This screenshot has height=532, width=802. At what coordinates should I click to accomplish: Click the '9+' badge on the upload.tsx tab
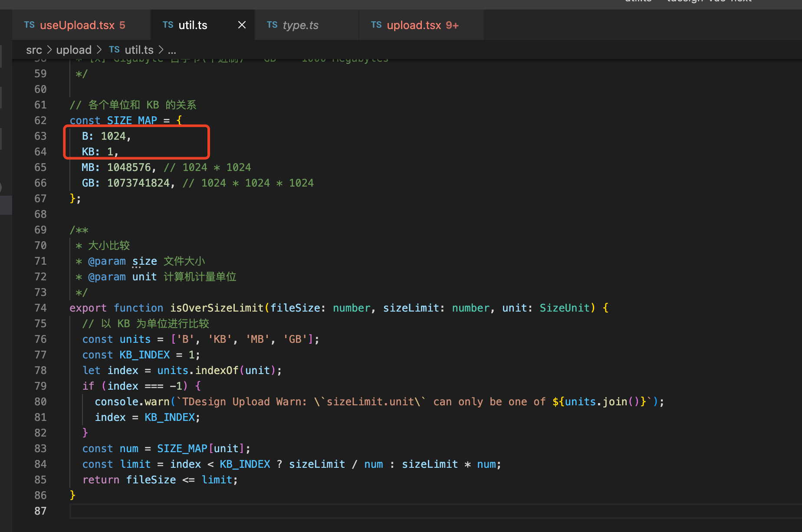click(451, 25)
